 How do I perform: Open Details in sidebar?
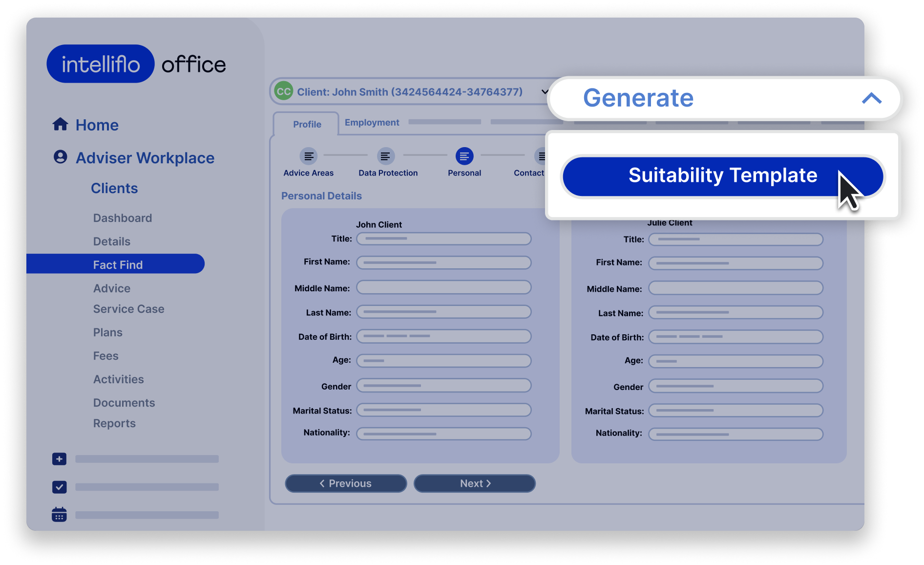click(112, 241)
